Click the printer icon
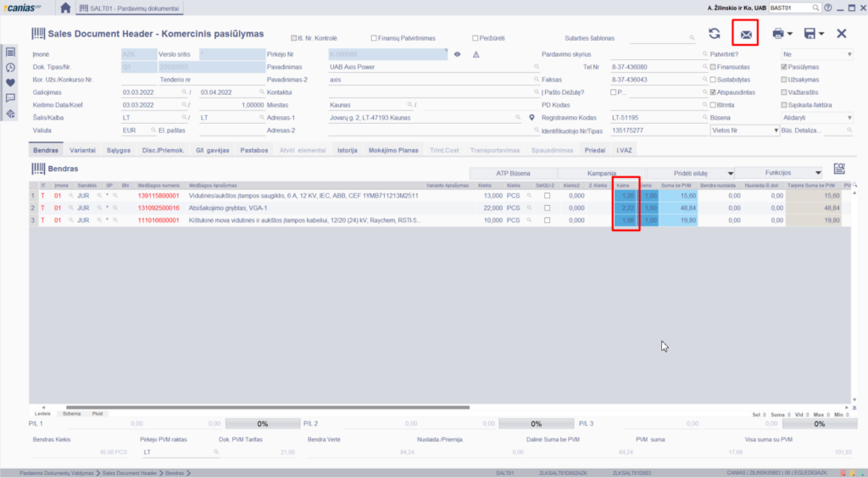The height and width of the screenshot is (478, 868). coord(777,34)
